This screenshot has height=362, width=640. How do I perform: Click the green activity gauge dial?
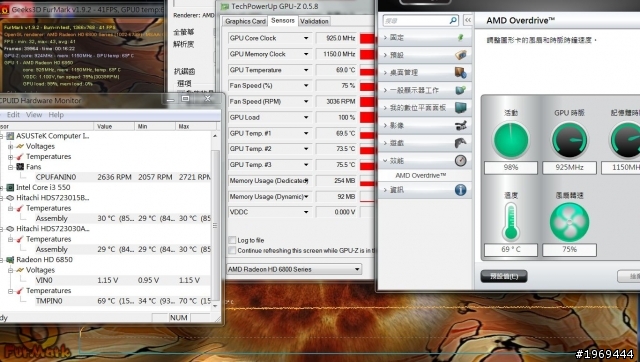(x=511, y=140)
